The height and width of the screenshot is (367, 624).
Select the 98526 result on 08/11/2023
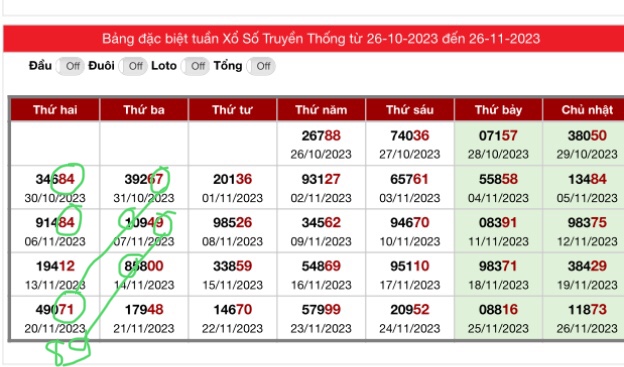click(232, 231)
